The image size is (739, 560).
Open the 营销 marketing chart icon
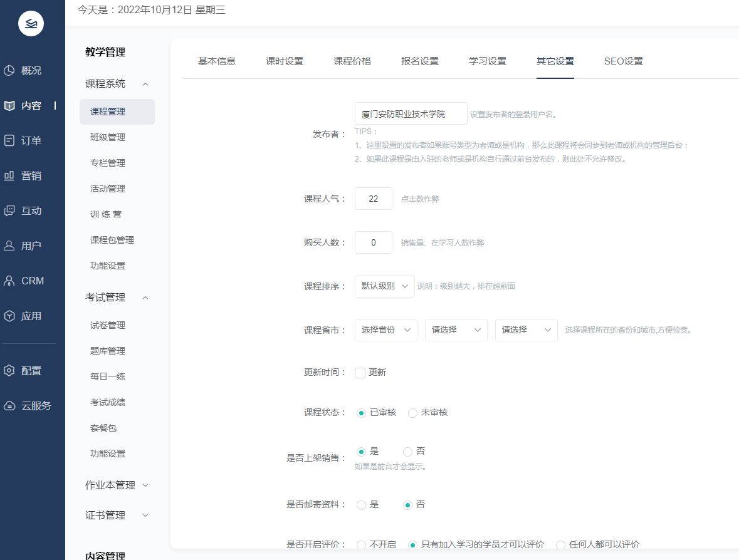pyautogui.click(x=9, y=176)
